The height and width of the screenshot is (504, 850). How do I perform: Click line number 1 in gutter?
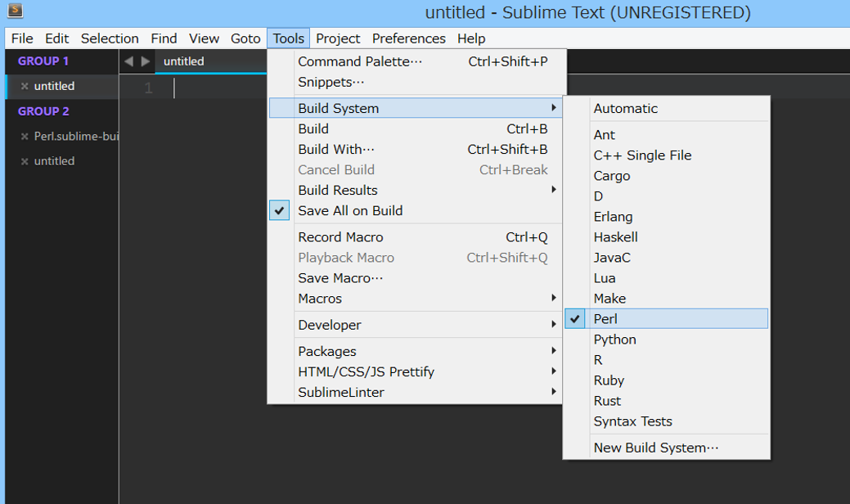pyautogui.click(x=148, y=88)
